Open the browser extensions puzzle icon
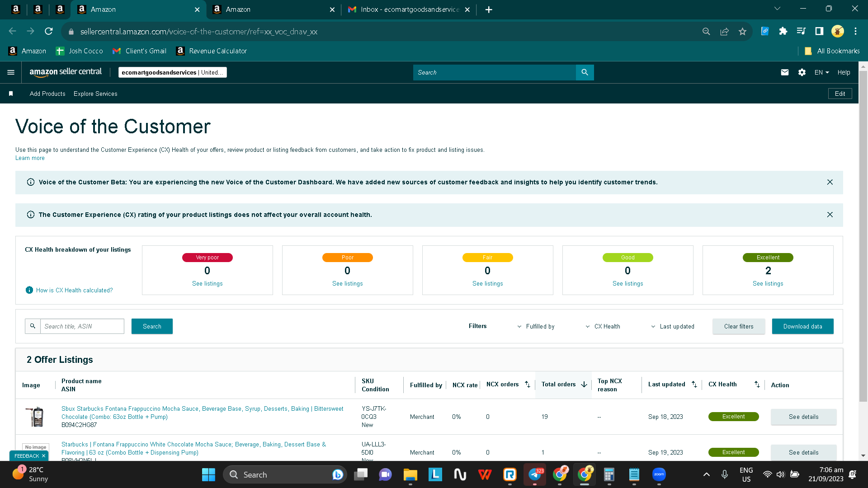Viewport: 868px width, 488px height. coord(783,31)
